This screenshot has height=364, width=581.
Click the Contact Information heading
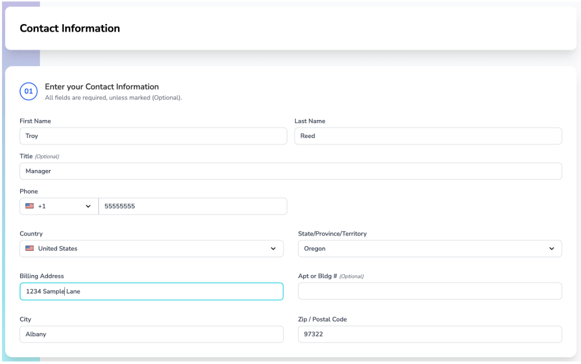70,29
